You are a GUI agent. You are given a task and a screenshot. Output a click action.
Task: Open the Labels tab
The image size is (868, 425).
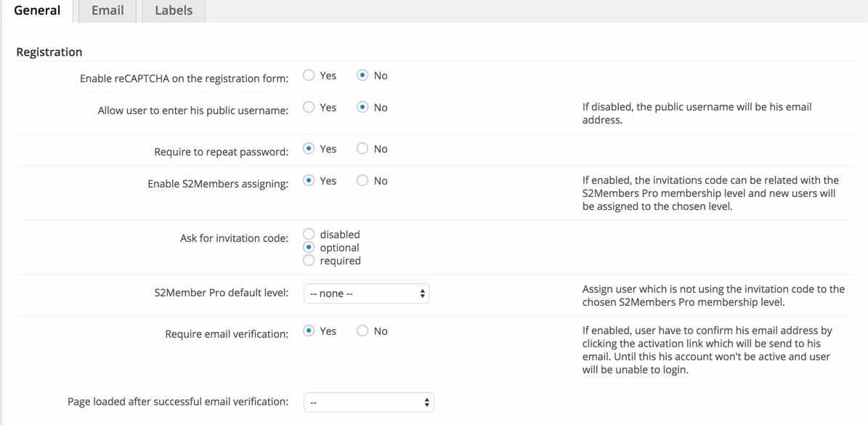point(174,11)
